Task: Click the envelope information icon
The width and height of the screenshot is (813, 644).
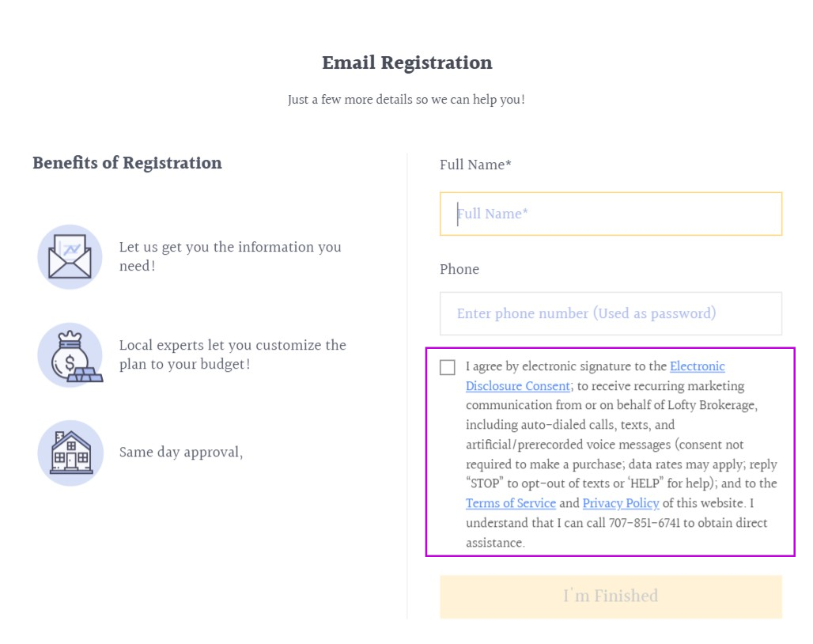Action: pos(70,257)
